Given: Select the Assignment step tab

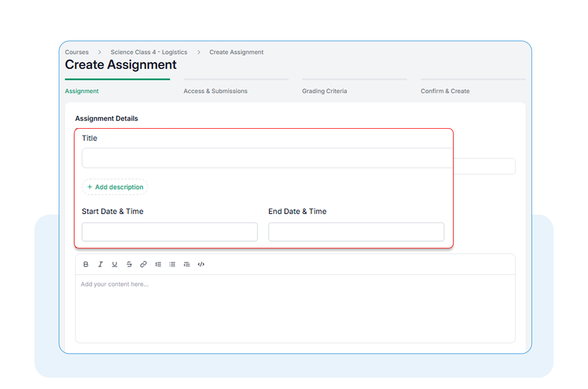Looking at the screenshot, I should pos(82,91).
